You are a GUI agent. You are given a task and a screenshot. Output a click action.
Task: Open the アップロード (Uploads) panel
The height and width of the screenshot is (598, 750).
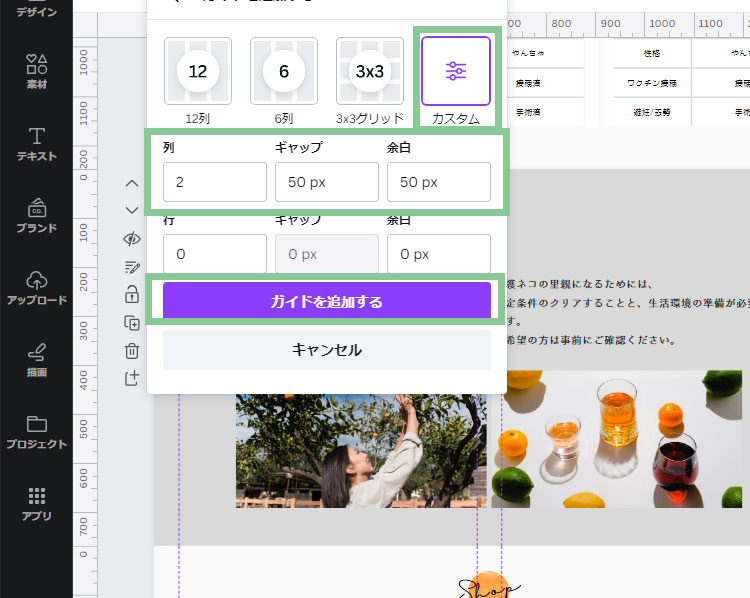coord(36,288)
